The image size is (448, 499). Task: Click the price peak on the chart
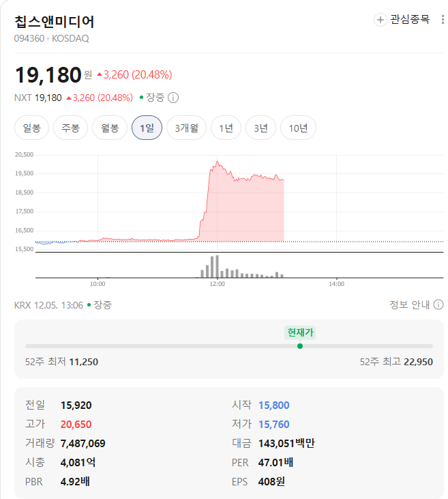[218, 161]
